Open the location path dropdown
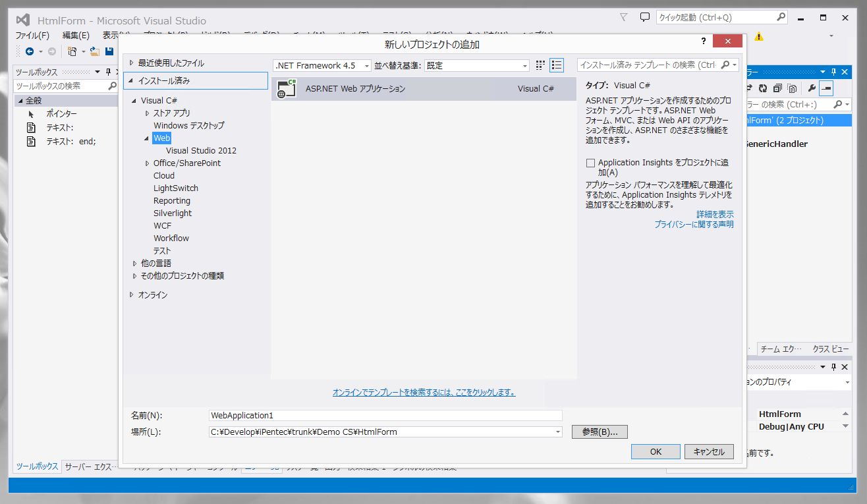The image size is (867, 504). pyautogui.click(x=558, y=432)
